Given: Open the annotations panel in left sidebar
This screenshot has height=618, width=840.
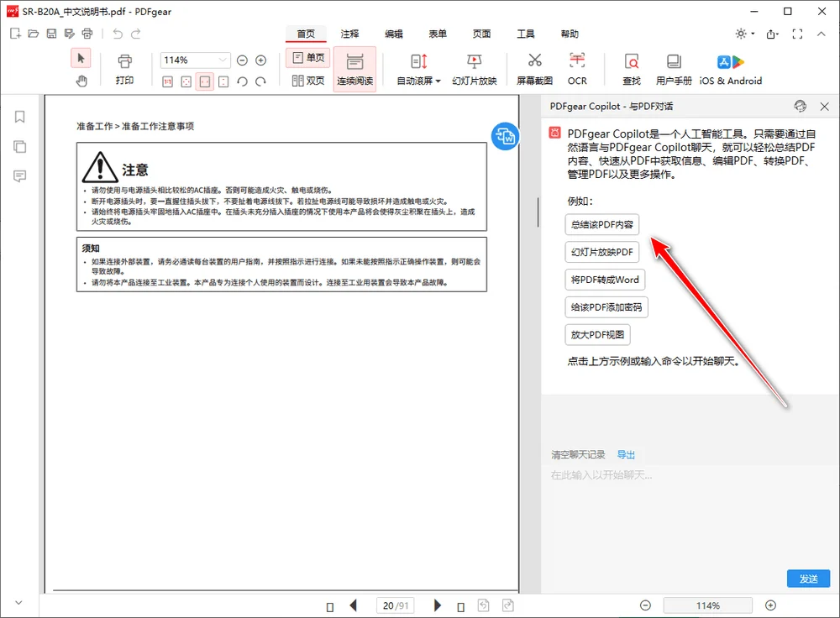Looking at the screenshot, I should [x=19, y=175].
